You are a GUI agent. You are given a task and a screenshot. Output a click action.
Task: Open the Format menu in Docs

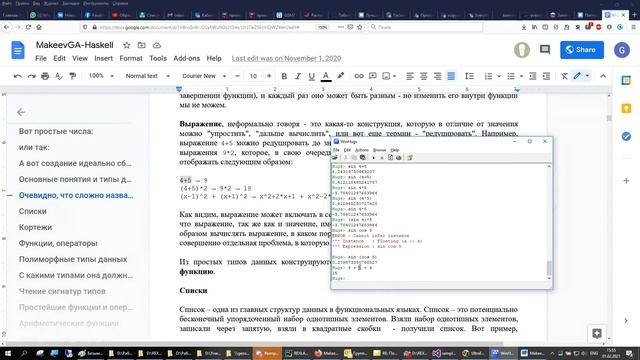(x=131, y=58)
